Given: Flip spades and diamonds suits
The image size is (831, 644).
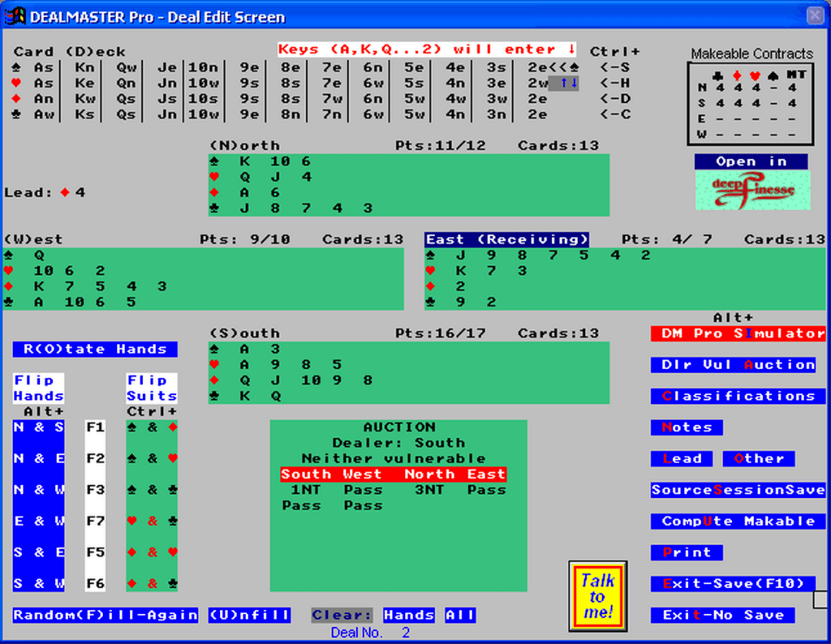Looking at the screenshot, I should pos(152,427).
